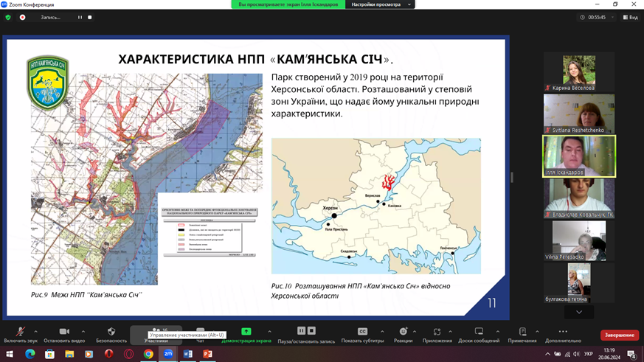Click the Примечания notes icon

pos(522,332)
